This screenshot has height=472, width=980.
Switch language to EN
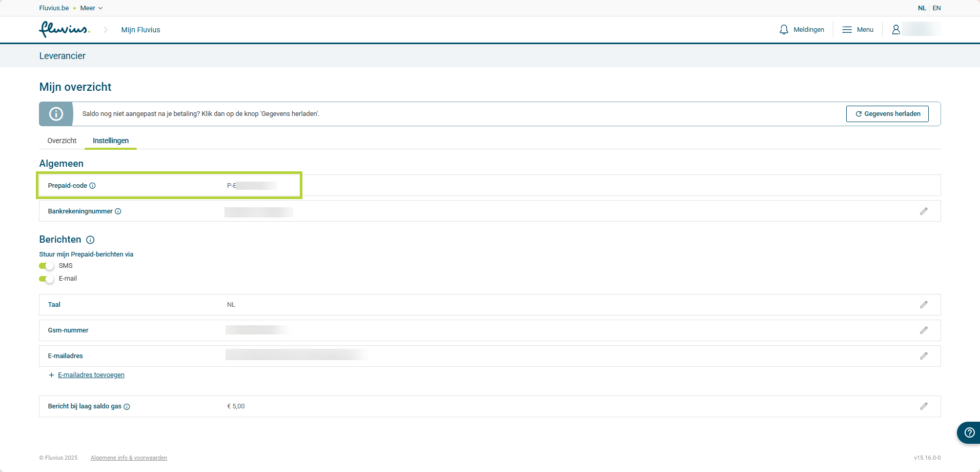(x=936, y=8)
